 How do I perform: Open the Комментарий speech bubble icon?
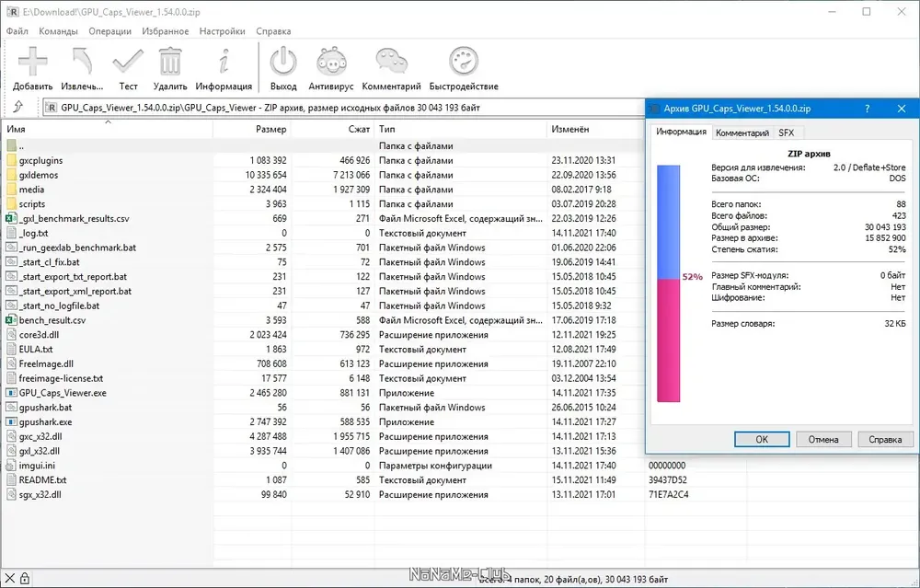[391, 61]
